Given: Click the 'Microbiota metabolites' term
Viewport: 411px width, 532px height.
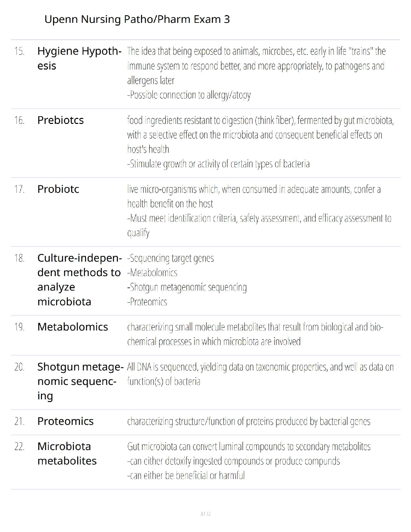Looking at the screenshot, I should 67,453.
